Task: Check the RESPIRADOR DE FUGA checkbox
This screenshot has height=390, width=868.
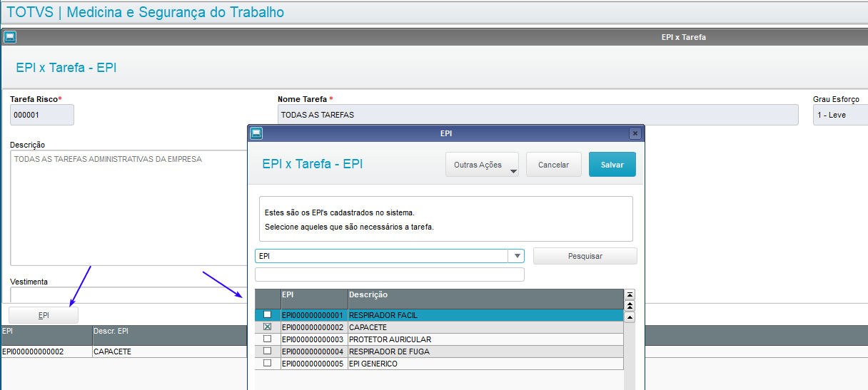Action: click(268, 351)
